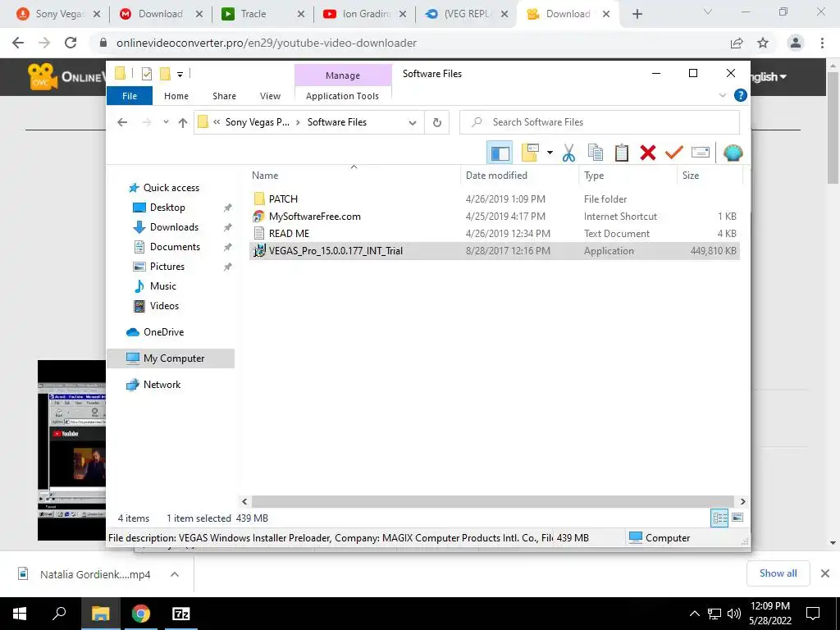This screenshot has width=840, height=630.
Task: Open the Customize Quick Access Toolbar dropdown
Action: tap(180, 75)
